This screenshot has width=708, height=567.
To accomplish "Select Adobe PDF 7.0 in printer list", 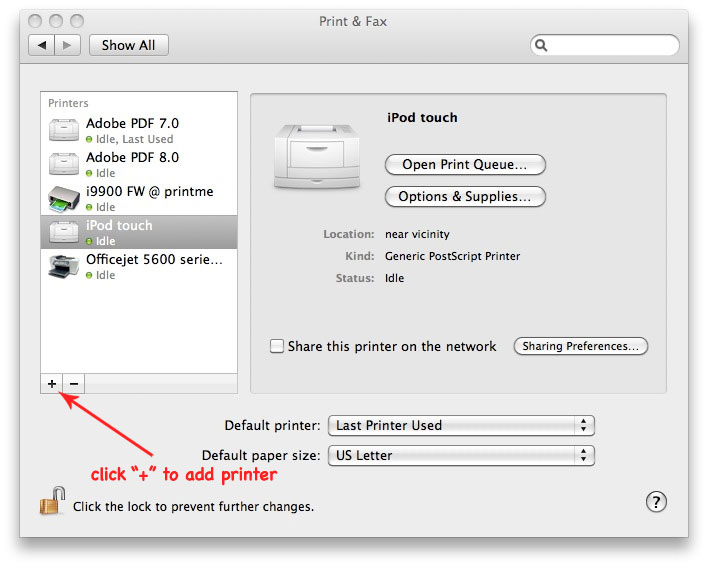I will pos(139,130).
